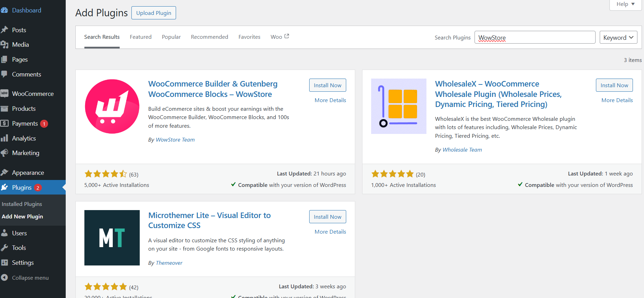Switch to the Favorites tab
Viewport: 644px width, 298px height.
tap(249, 37)
